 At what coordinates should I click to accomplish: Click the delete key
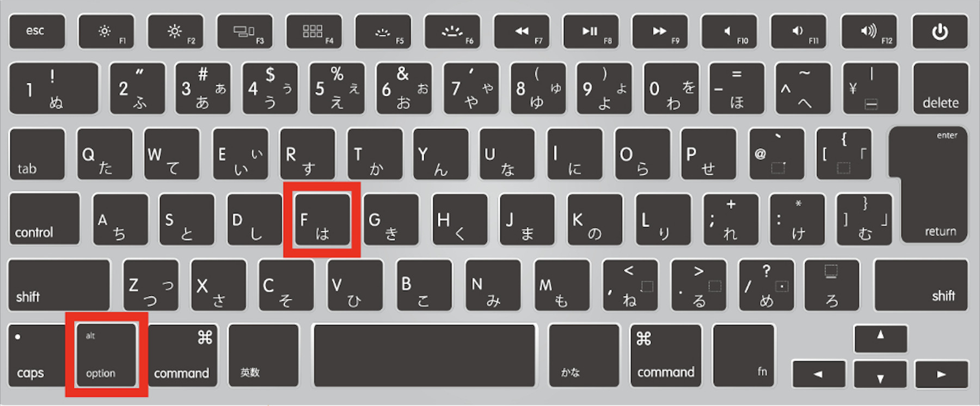pyautogui.click(x=940, y=88)
